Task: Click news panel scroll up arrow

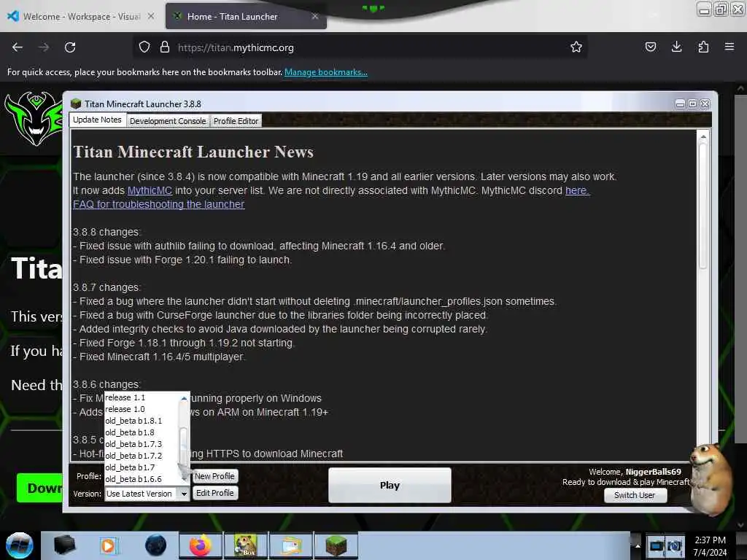Action: 703,136
